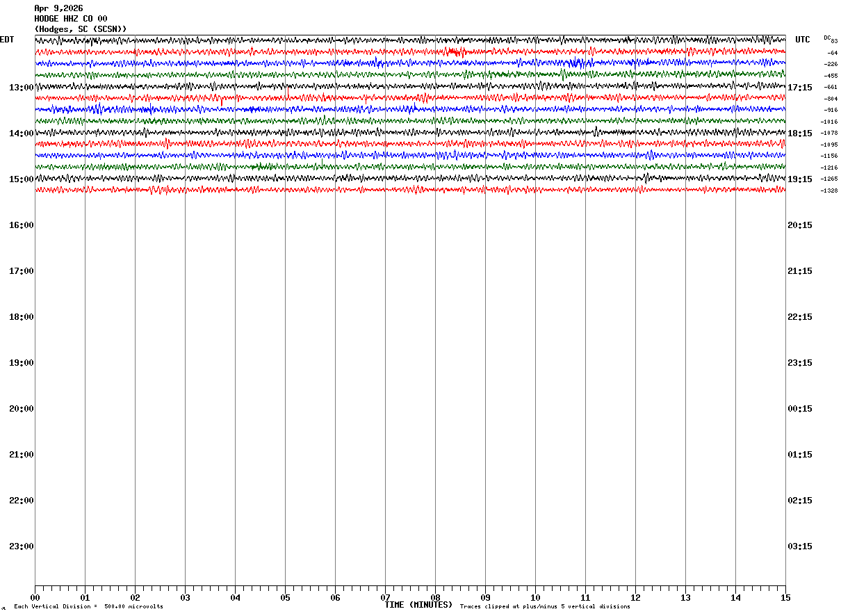Click the '03:15' UTC time label
Screen dimensions: 841x616
click(x=800, y=546)
